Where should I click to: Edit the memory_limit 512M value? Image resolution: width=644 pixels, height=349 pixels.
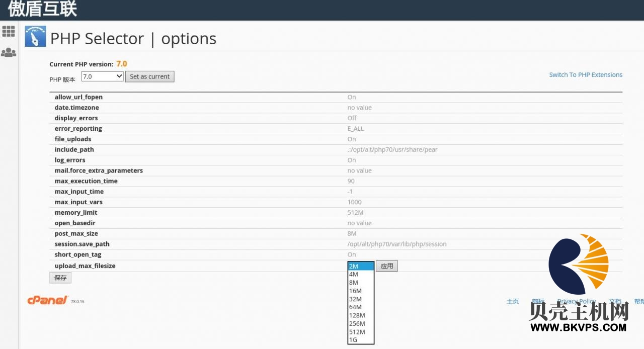[355, 213]
